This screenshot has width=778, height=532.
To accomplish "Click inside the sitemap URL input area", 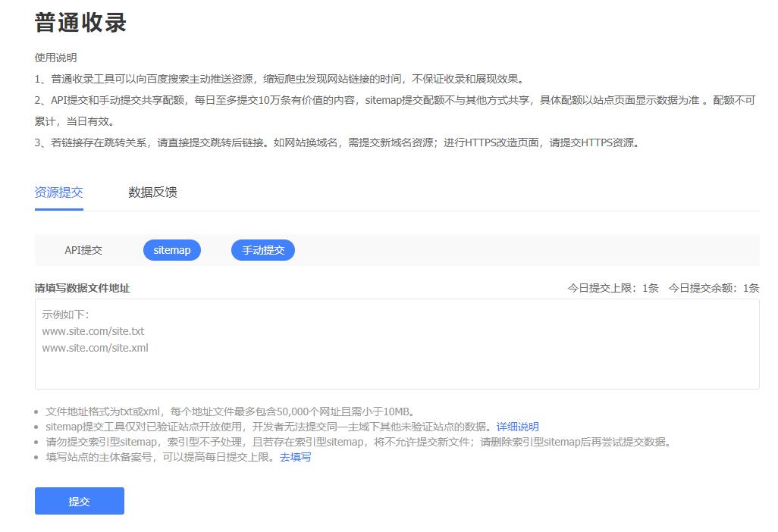I will click(x=397, y=341).
